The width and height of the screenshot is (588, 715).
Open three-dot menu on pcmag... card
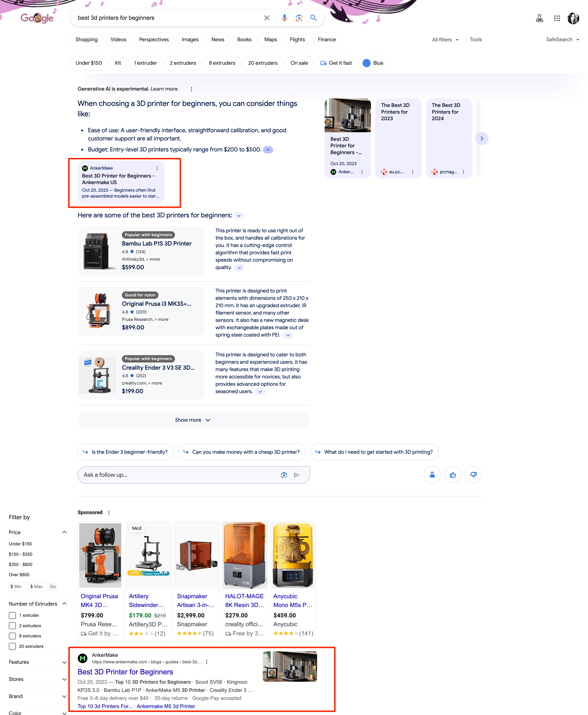[463, 172]
